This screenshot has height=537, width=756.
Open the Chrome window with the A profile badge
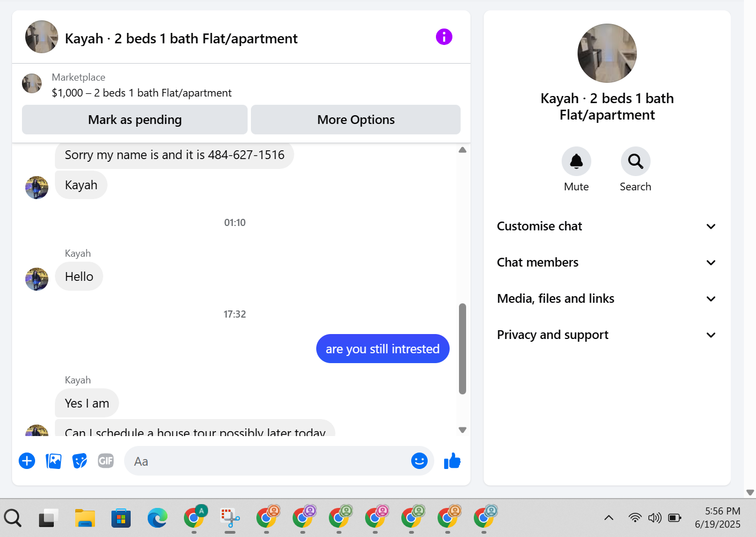click(195, 517)
